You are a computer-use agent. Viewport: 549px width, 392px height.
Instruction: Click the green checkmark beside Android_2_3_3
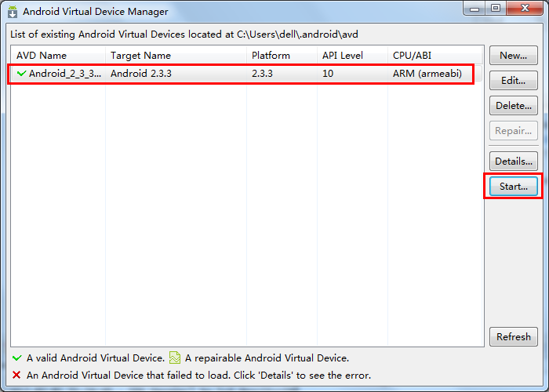21,74
